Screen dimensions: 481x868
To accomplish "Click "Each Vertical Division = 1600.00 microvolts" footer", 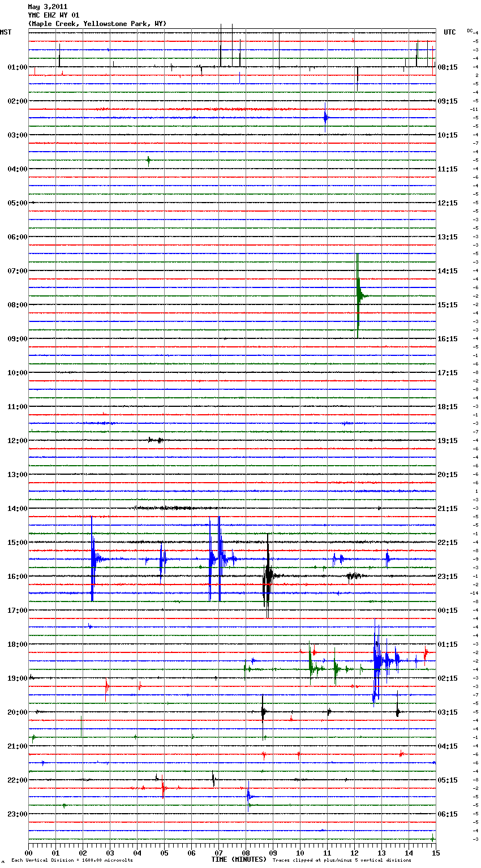I will point(72,861).
